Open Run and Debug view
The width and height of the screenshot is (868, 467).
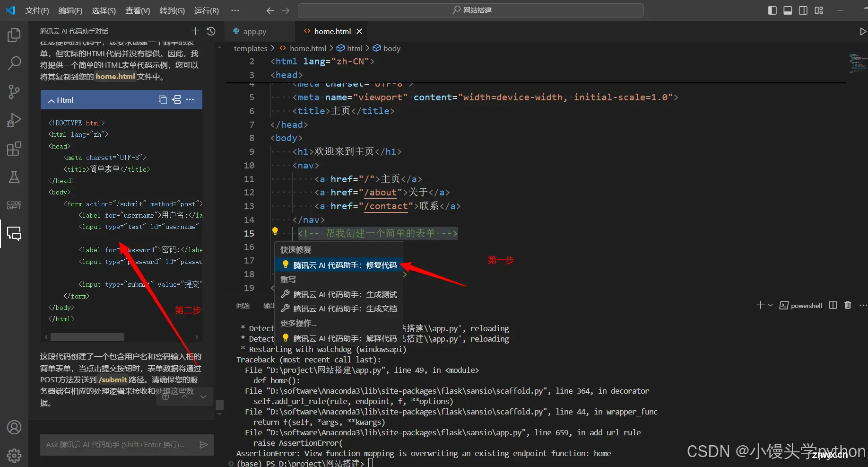click(x=14, y=120)
